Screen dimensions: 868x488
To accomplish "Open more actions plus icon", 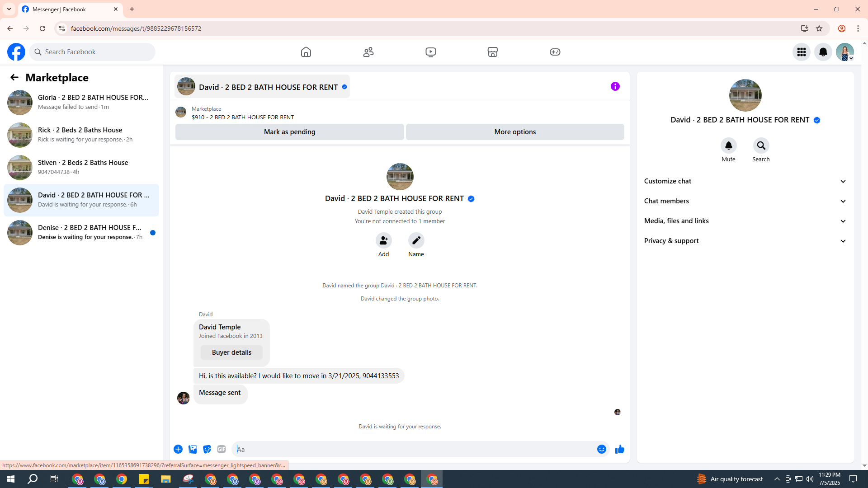I will (178, 449).
